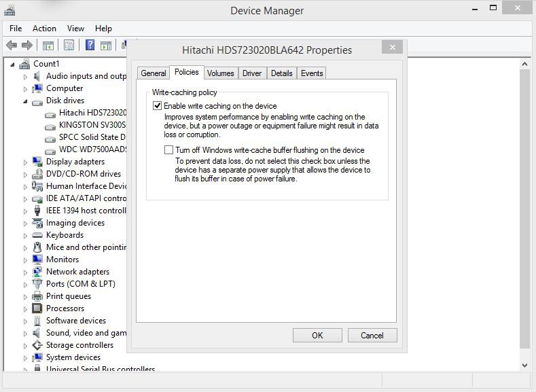Collapse the Disk drives tree node
The width and height of the screenshot is (536, 392).
[26, 101]
